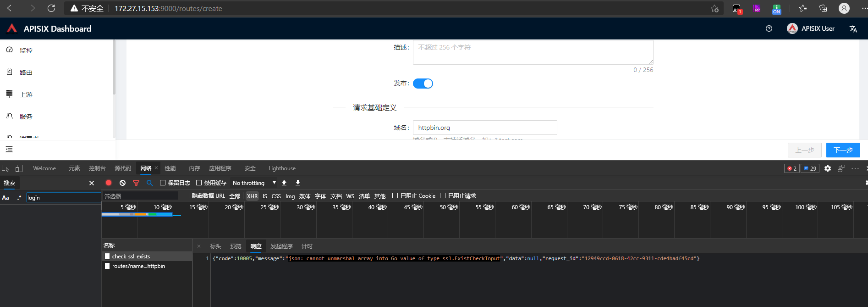Screen dimensions: 868x307
Task: Activate the DevTools inspect element picker
Action: pos(5,168)
